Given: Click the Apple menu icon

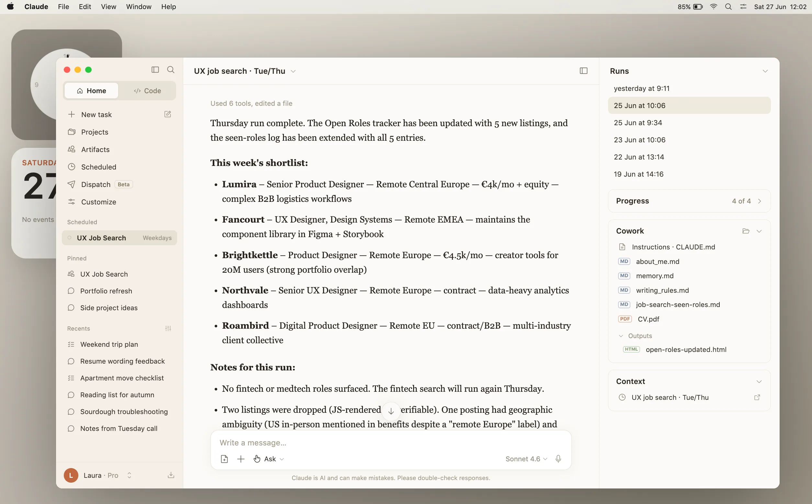Looking at the screenshot, I should [11, 7].
